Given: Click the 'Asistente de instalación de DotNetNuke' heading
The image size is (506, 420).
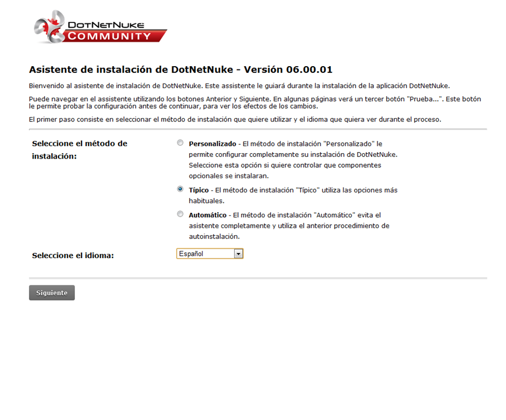Looking at the screenshot, I should (181, 69).
